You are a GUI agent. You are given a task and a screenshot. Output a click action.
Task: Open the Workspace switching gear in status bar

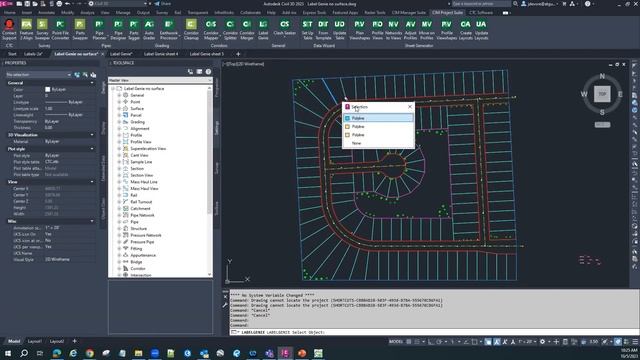(x=542, y=342)
